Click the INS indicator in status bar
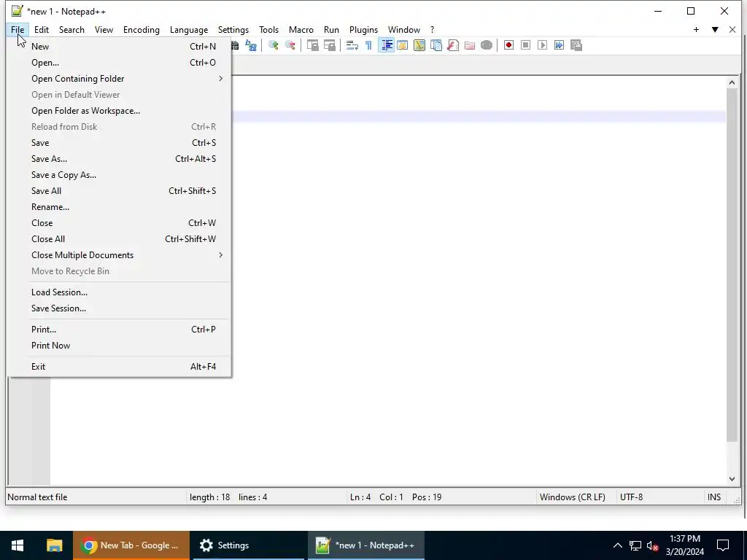The width and height of the screenshot is (747, 560). tap(713, 497)
